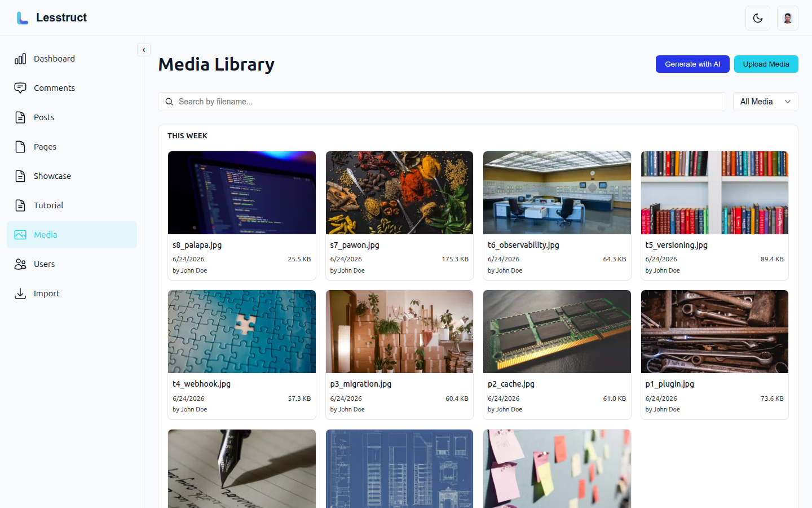Open Tutorial label in sidebar
The height and width of the screenshot is (508, 812).
[48, 205]
